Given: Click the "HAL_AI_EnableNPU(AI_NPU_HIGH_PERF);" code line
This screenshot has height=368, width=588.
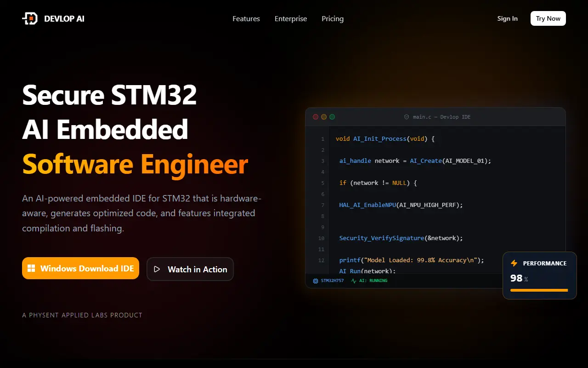Looking at the screenshot, I should point(401,205).
